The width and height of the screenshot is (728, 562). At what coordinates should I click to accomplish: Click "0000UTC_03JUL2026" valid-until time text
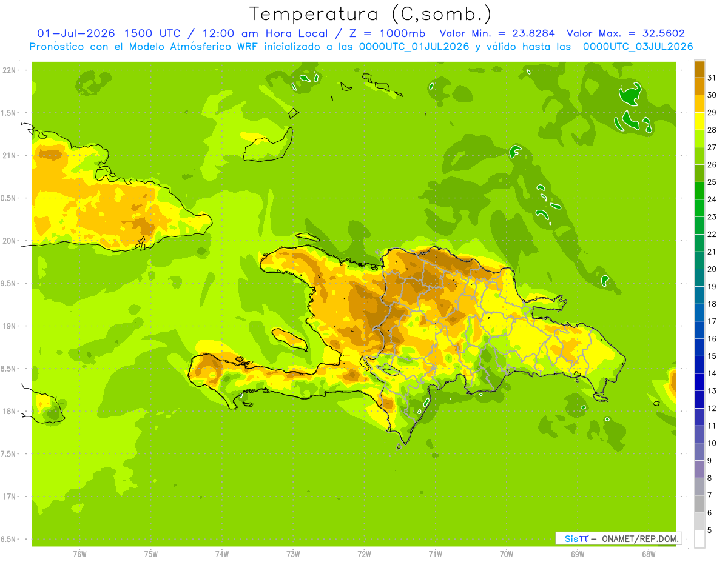[638, 47]
